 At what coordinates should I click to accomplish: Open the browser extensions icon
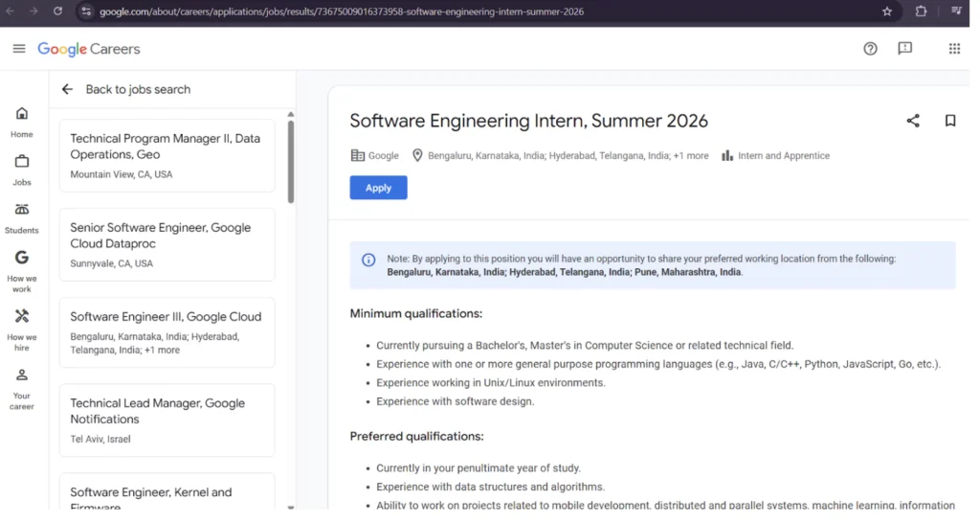pyautogui.click(x=921, y=11)
